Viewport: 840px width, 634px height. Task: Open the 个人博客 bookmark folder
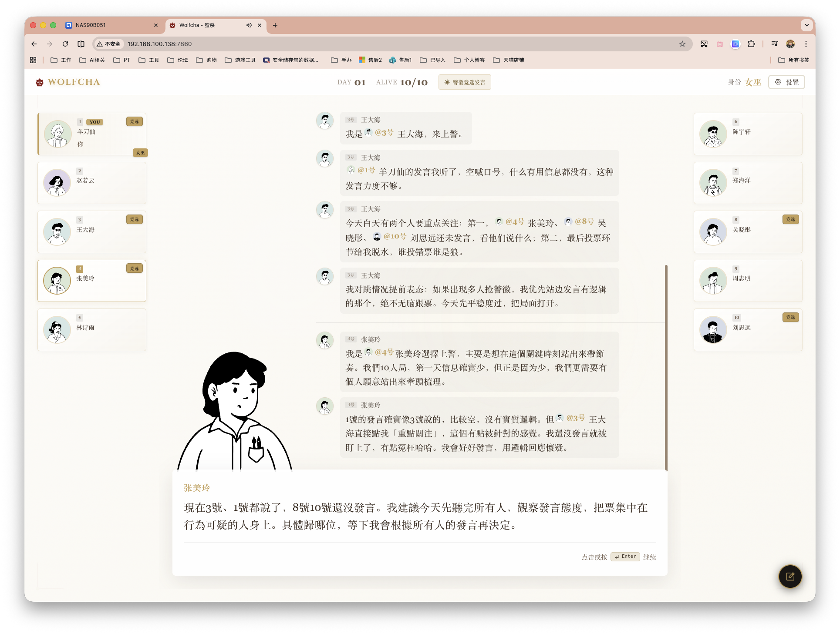pyautogui.click(x=469, y=60)
